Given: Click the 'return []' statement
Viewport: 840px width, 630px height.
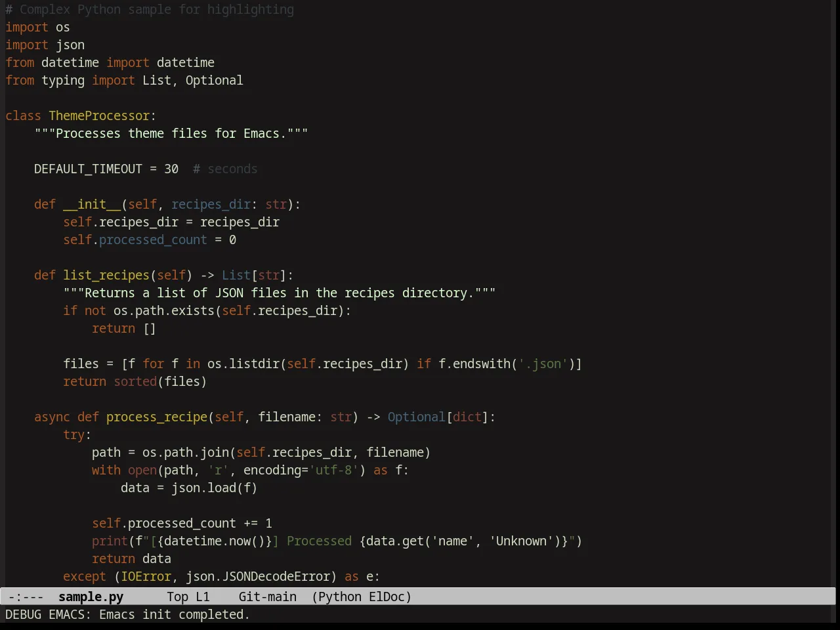Looking at the screenshot, I should (x=124, y=328).
